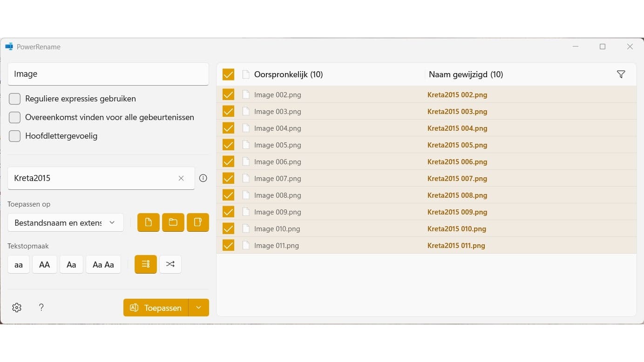
Task: Expand the Toepassen split-button arrow
Action: tap(199, 308)
